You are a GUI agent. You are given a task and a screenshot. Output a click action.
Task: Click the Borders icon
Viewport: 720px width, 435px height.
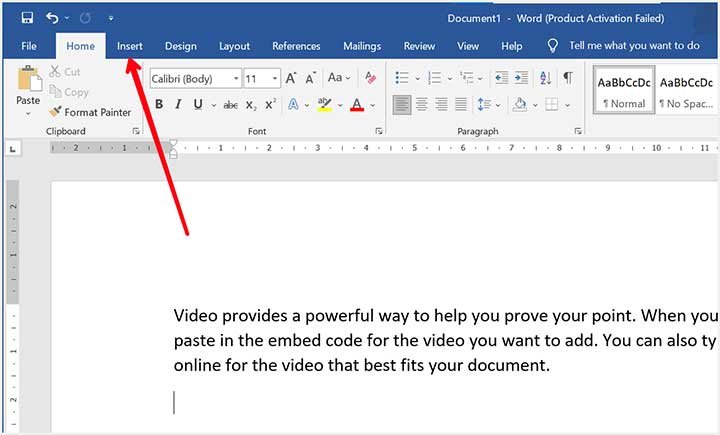[x=551, y=105]
